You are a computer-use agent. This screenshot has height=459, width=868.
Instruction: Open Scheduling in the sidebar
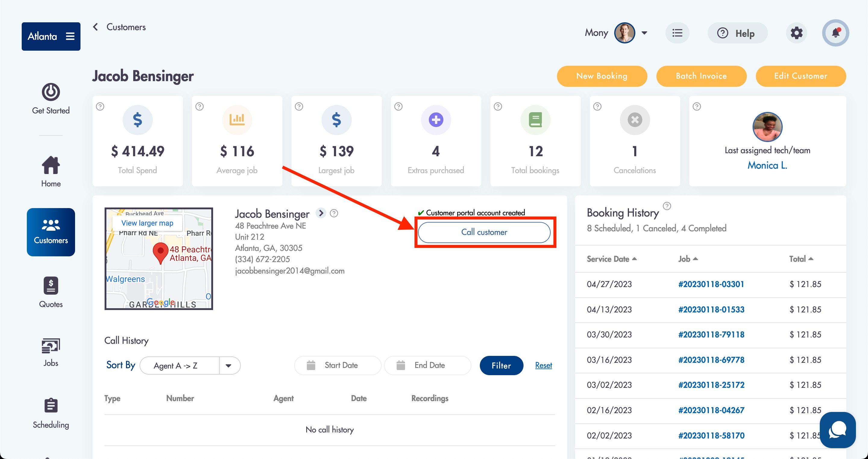click(51, 413)
